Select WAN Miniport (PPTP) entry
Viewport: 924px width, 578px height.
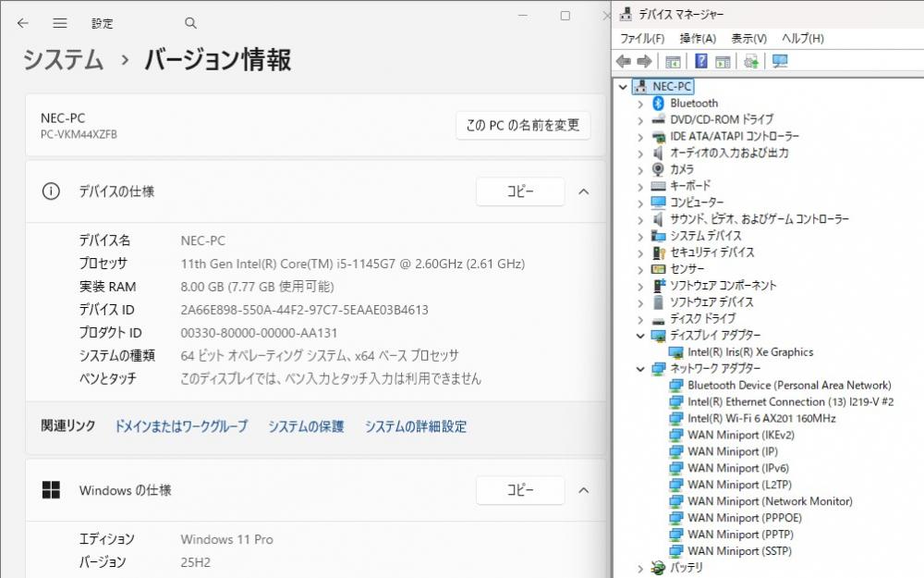740,535
